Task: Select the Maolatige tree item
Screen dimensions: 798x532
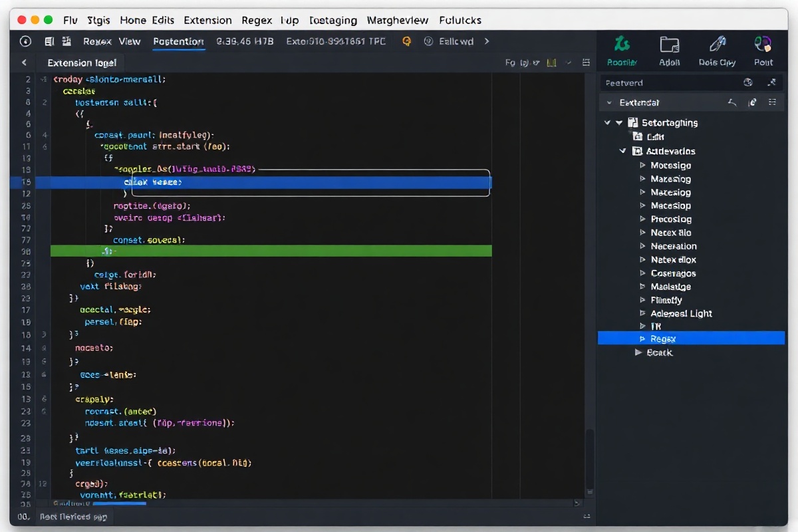Action: coord(670,287)
